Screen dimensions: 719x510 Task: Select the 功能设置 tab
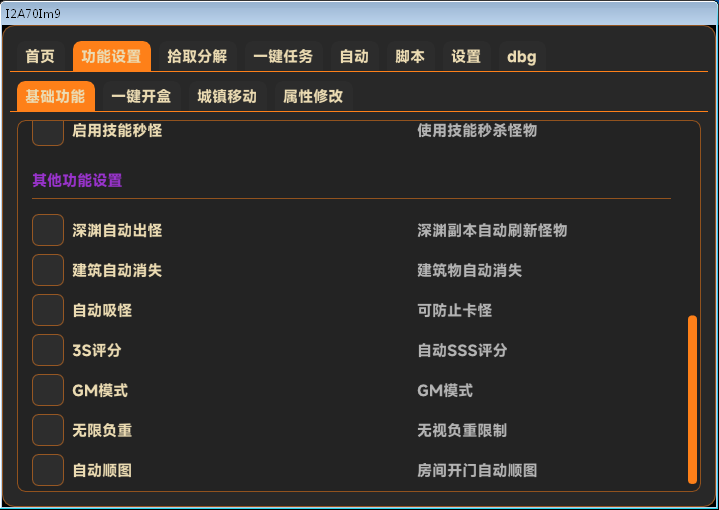[x=111, y=56]
